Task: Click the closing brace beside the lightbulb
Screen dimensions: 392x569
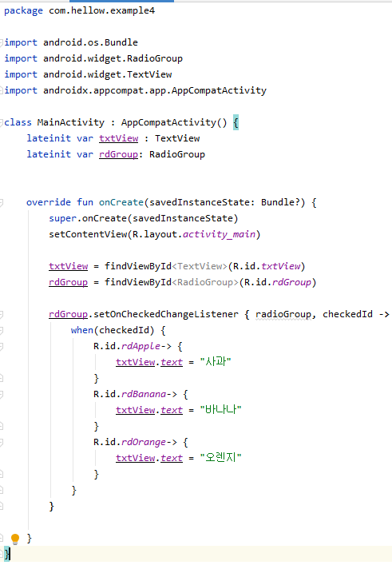Action: pyautogui.click(x=29, y=539)
